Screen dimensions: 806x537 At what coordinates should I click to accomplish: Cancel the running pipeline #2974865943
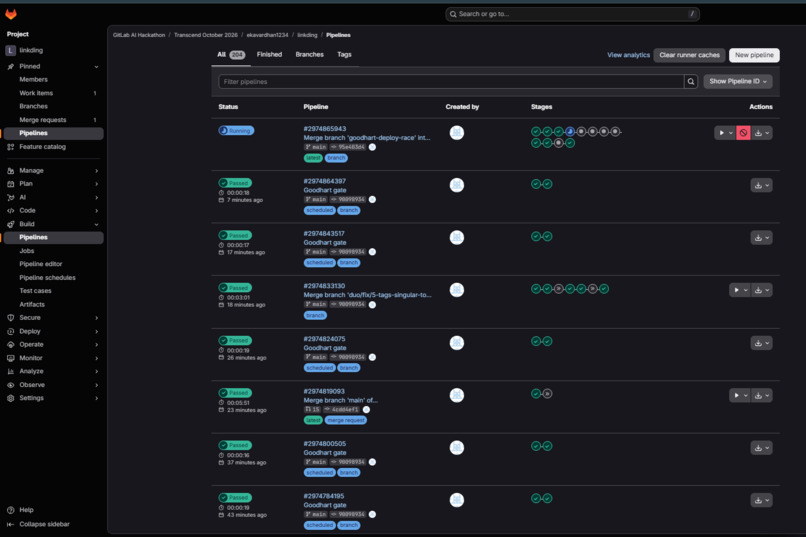click(x=743, y=133)
